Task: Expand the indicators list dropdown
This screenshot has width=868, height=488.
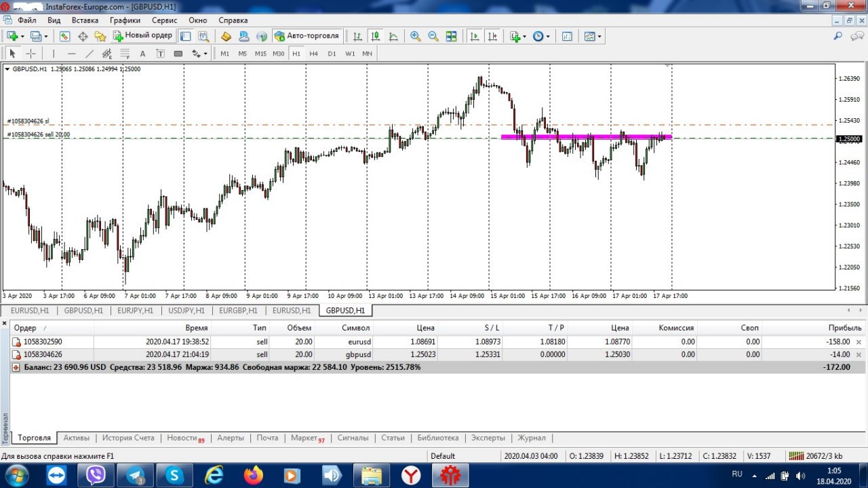Action: [x=525, y=36]
